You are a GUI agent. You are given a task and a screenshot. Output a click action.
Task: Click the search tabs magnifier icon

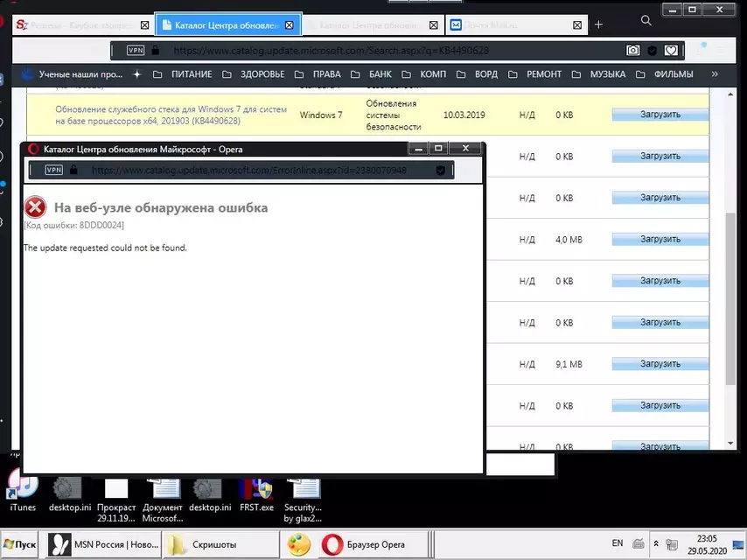click(646, 20)
